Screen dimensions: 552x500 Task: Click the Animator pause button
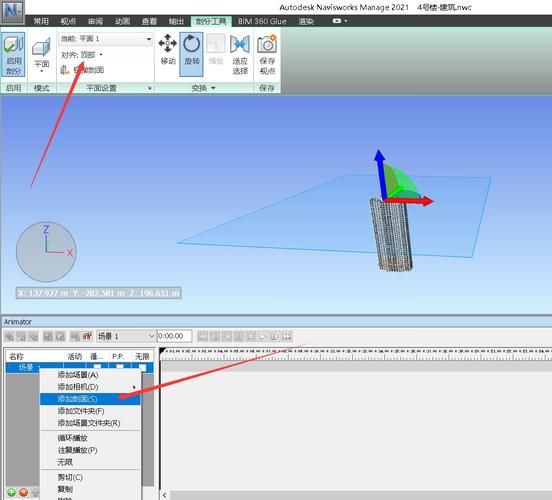239,337
